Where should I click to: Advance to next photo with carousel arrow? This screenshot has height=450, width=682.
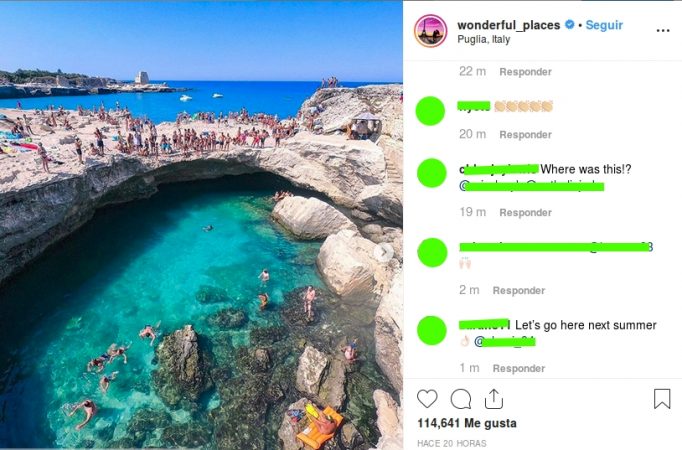click(x=384, y=252)
